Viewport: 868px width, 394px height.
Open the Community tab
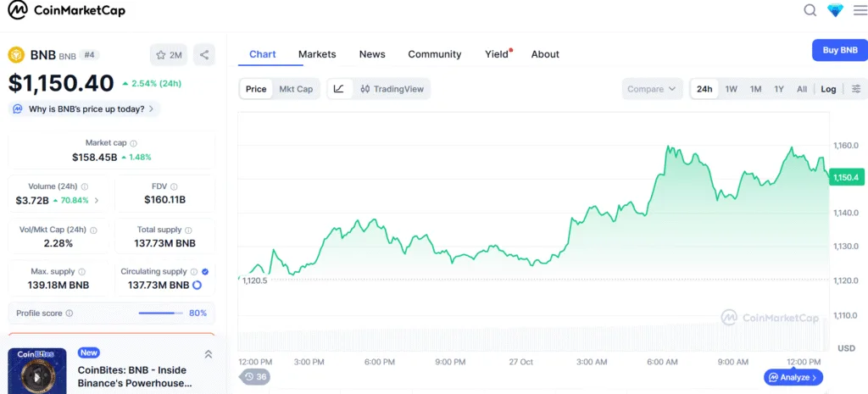[434, 54]
